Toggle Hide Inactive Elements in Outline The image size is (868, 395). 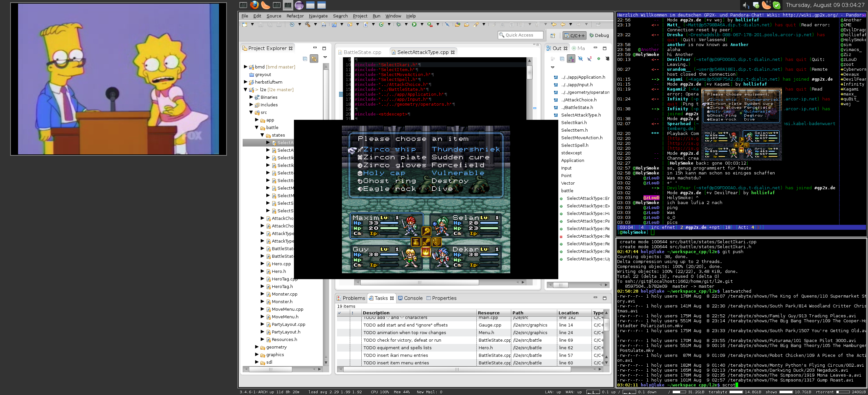[608, 59]
